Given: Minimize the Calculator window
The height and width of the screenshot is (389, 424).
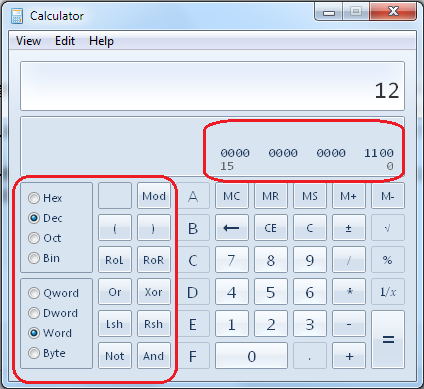Looking at the screenshot, I should coord(329,13).
